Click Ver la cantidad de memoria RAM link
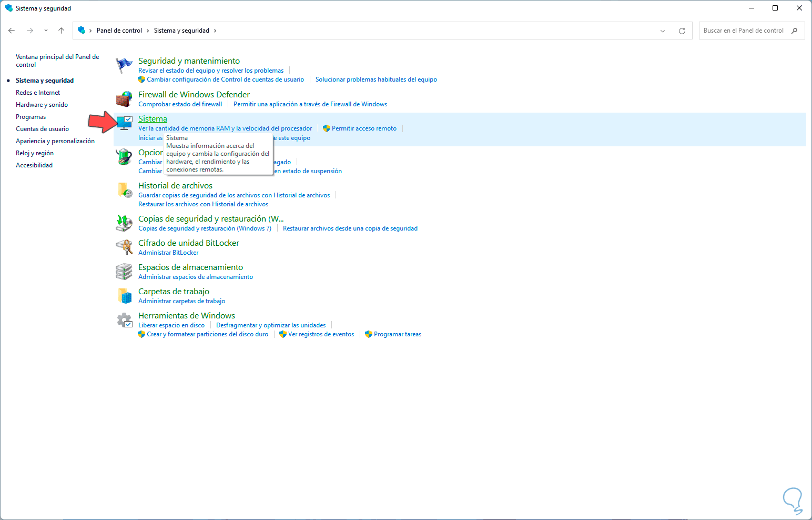 [x=225, y=128]
